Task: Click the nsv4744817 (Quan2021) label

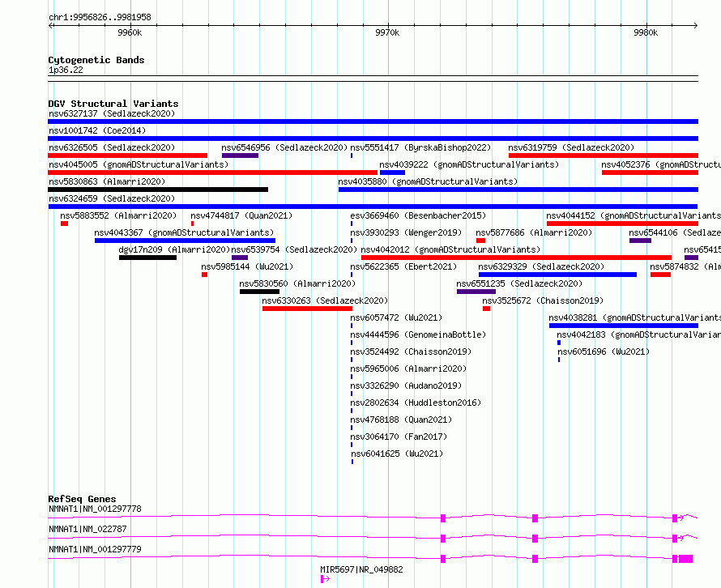Action: click(241, 215)
